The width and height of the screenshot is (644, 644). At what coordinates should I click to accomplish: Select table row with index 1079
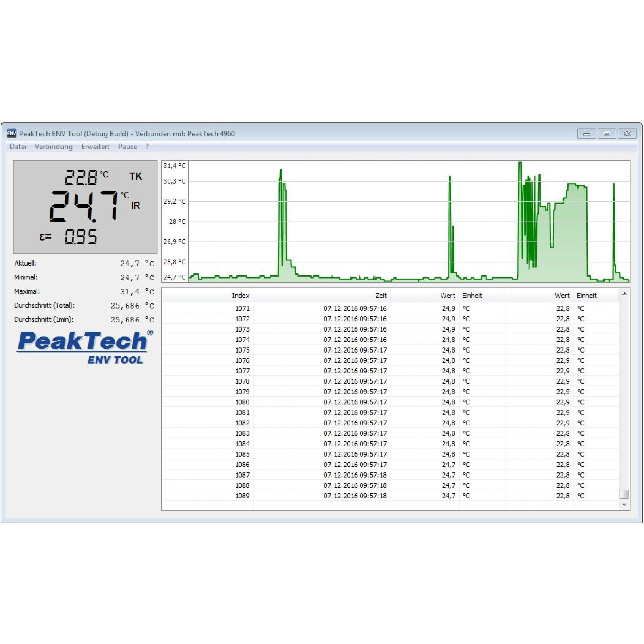(x=391, y=392)
